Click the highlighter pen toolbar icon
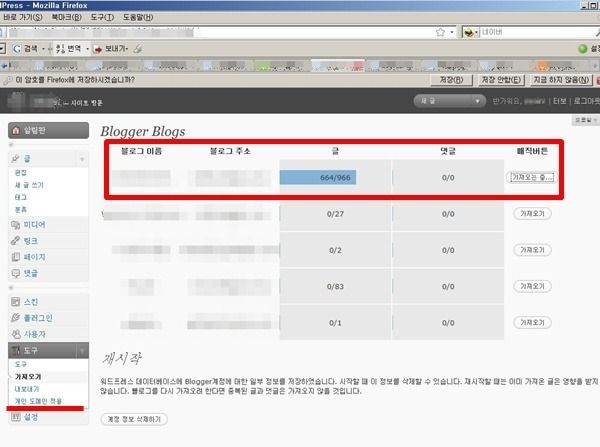The width and height of the screenshot is (600, 447). (138, 49)
